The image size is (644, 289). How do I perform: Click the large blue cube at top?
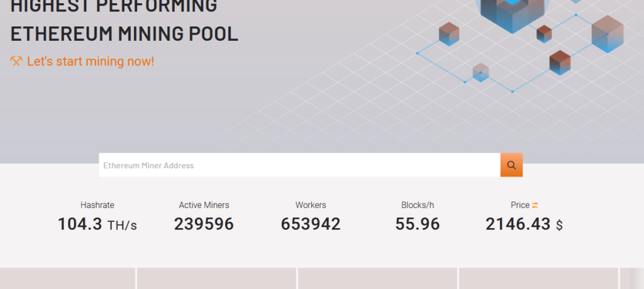tap(513, 14)
